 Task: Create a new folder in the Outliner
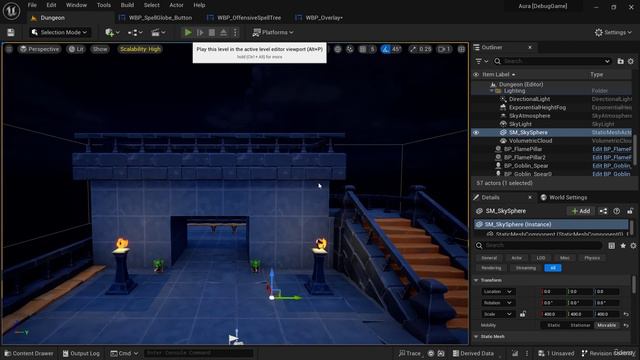(620, 61)
